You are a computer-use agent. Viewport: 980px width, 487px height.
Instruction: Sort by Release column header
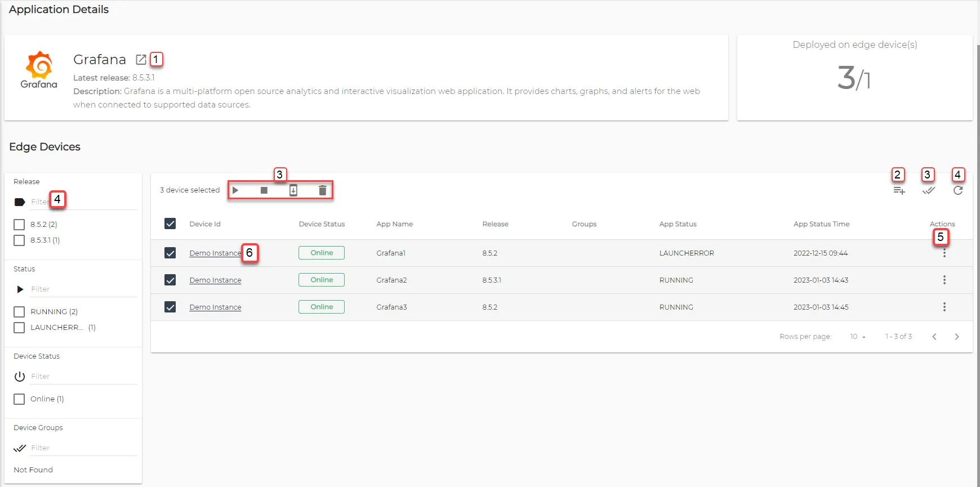[x=496, y=224]
